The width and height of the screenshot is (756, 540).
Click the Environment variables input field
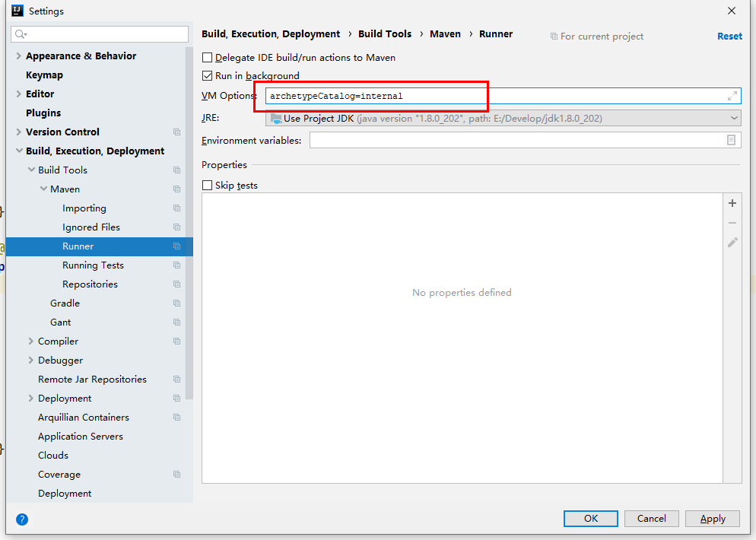(x=525, y=140)
